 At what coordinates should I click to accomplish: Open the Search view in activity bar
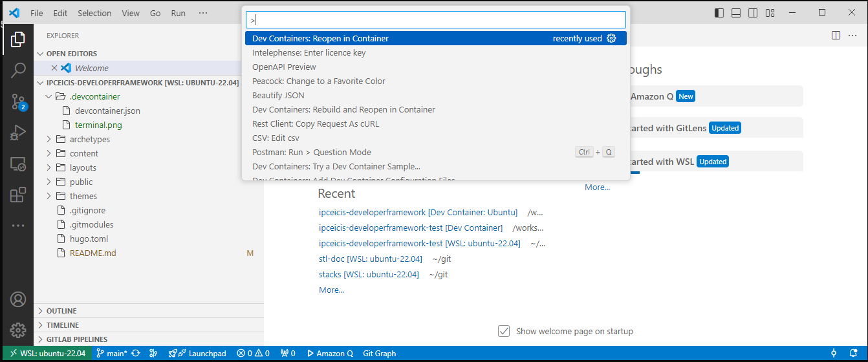tap(17, 70)
